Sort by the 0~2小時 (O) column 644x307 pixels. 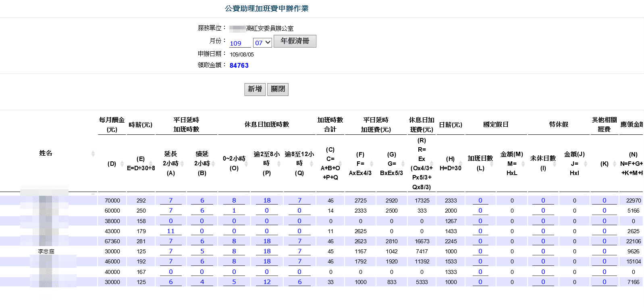click(x=246, y=164)
